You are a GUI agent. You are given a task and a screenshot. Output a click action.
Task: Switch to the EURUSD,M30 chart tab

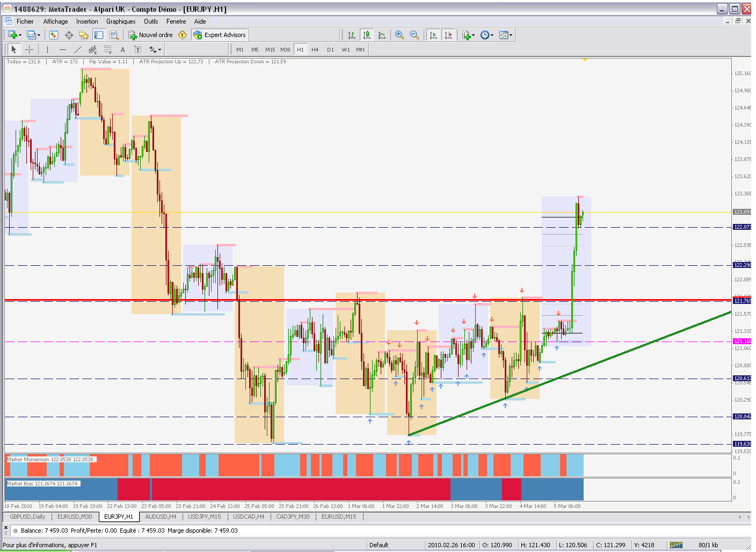tap(75, 517)
